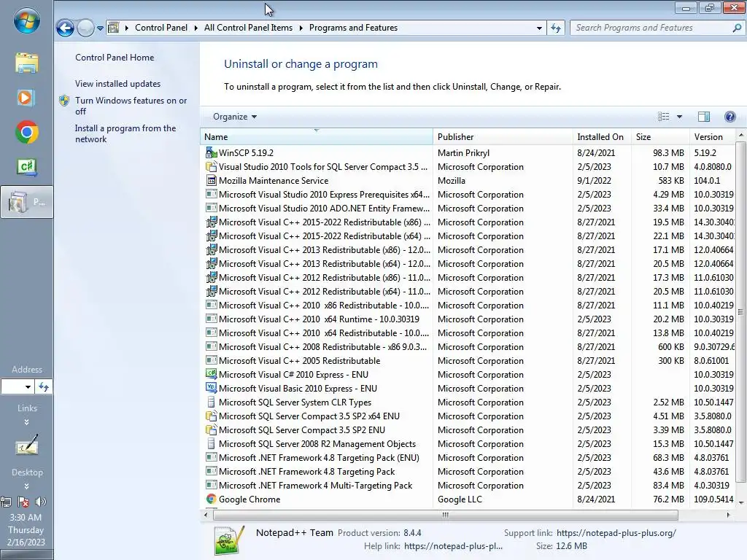The height and width of the screenshot is (560, 747).
Task: Click the Notepad++ icon in details pane
Action: pyautogui.click(x=229, y=540)
